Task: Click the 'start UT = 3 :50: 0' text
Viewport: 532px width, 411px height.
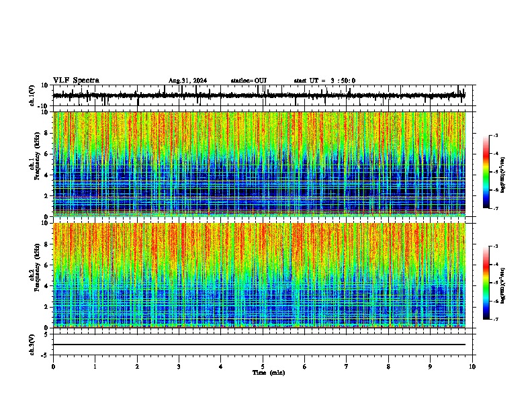Action: click(324, 81)
